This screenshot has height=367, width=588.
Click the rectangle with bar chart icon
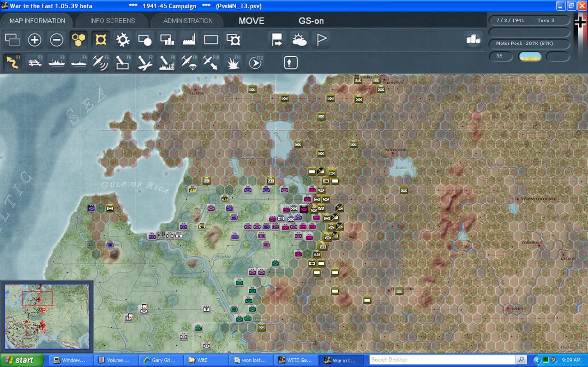[x=167, y=40]
